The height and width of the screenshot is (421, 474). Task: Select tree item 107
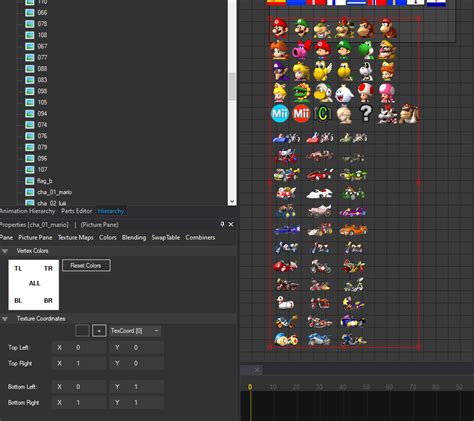36,170
